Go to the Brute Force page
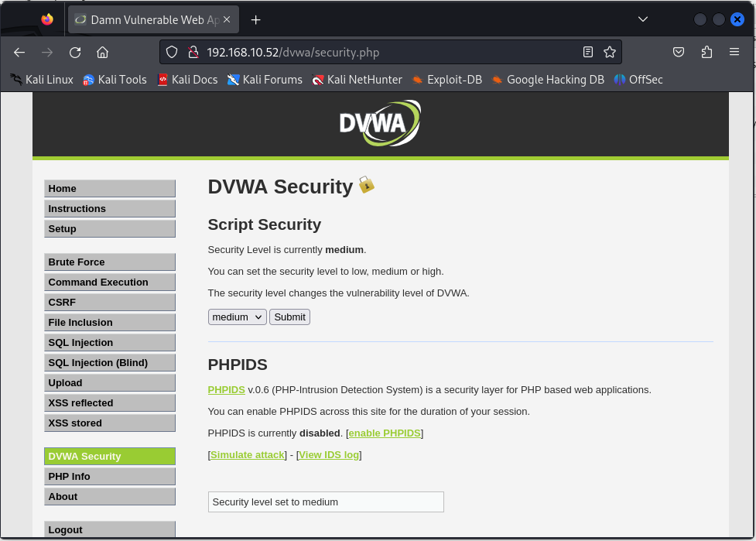 coord(110,262)
